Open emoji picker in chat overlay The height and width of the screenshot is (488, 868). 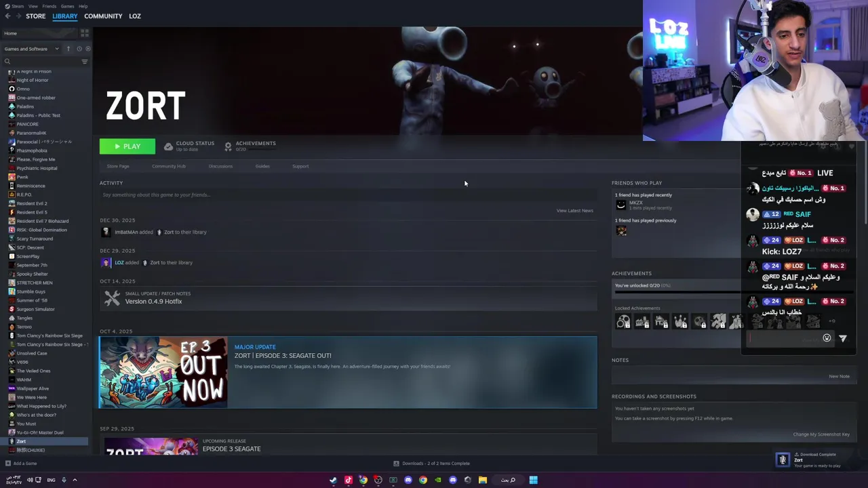827,338
